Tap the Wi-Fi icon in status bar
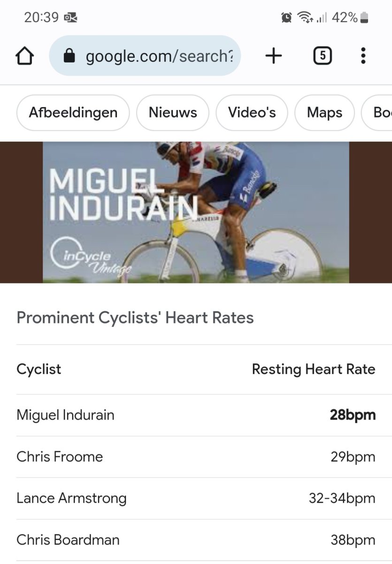The height and width of the screenshot is (564, 392). pos(305,18)
